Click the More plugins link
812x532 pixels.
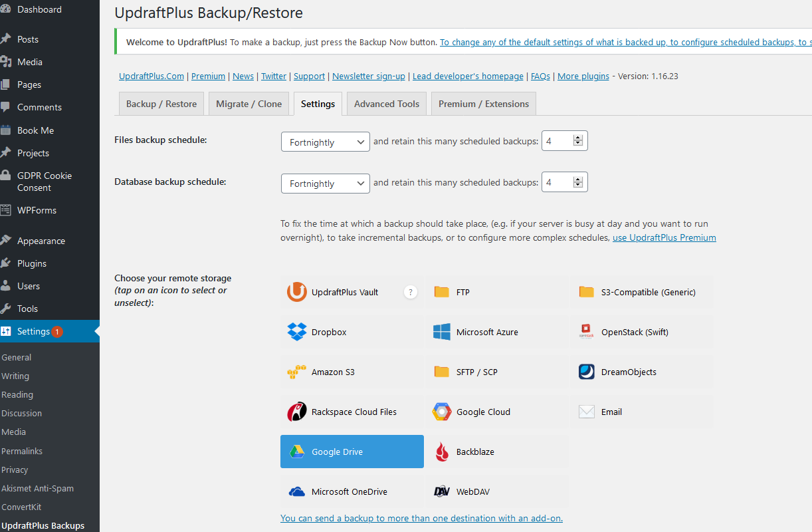click(x=583, y=76)
